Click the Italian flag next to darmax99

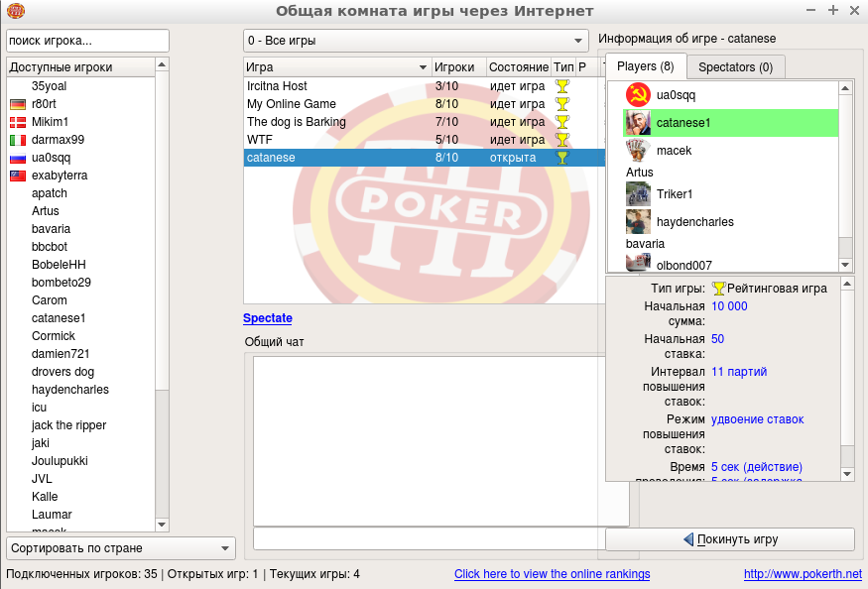[18, 140]
